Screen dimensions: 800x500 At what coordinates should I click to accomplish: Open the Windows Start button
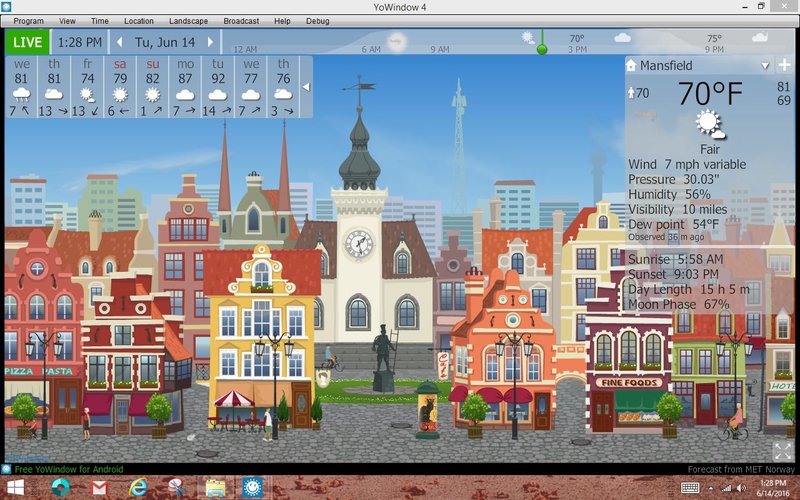point(15,488)
